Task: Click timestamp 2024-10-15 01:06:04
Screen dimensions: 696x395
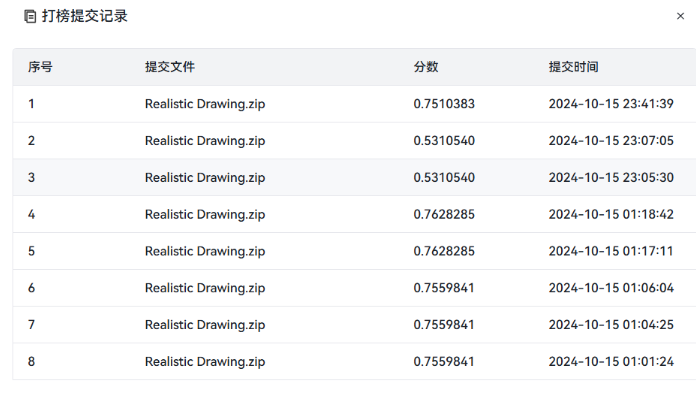Action: pyautogui.click(x=611, y=288)
